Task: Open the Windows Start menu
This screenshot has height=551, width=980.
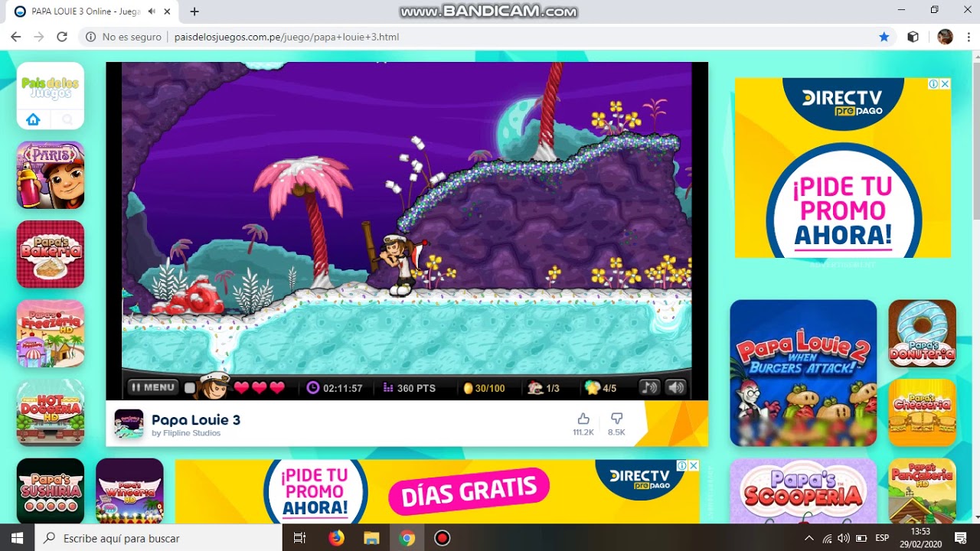Action: pyautogui.click(x=17, y=538)
